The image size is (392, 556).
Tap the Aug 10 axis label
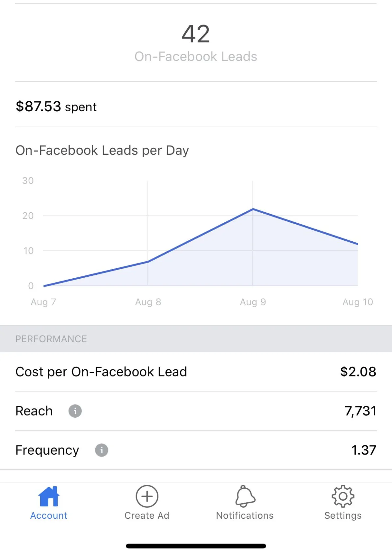(x=357, y=302)
